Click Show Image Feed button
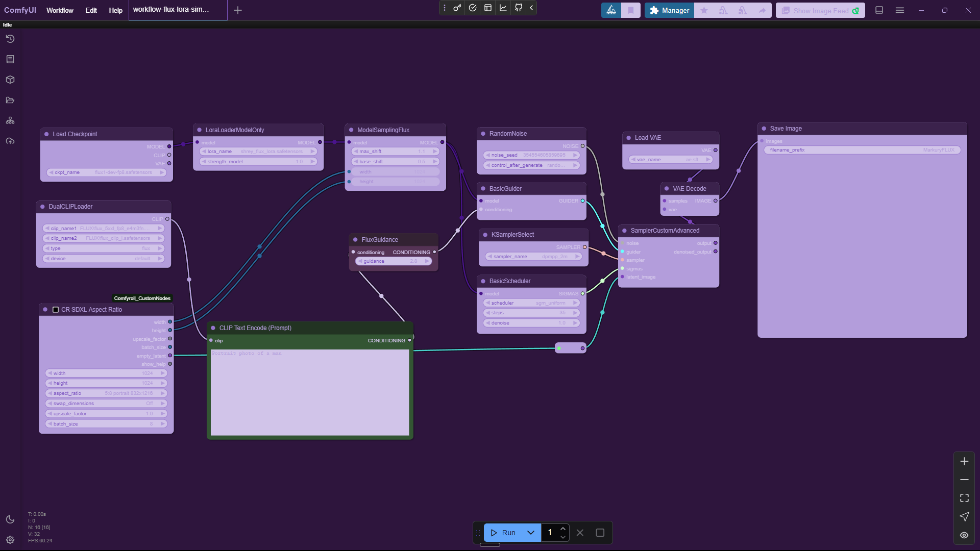Screen dimensions: 980x551 point(820,11)
